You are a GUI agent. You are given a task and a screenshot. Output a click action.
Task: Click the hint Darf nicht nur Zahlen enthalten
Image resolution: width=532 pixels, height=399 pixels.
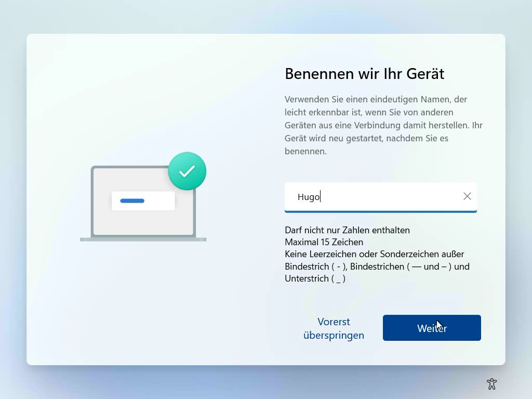pos(347,230)
